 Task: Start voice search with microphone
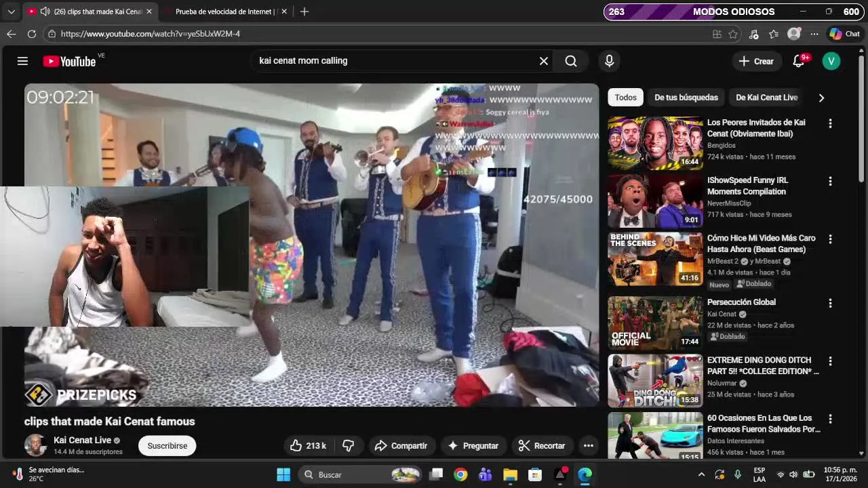click(x=609, y=61)
